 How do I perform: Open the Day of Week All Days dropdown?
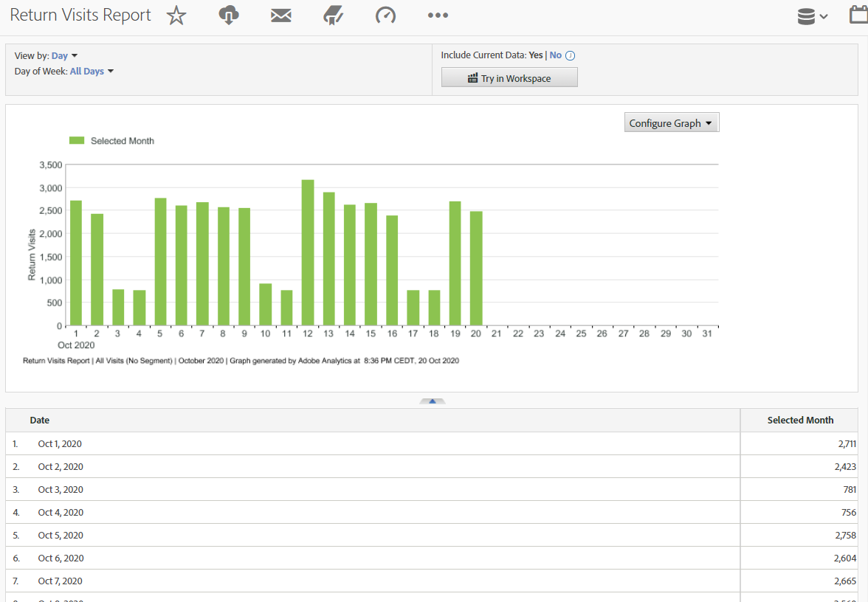92,72
